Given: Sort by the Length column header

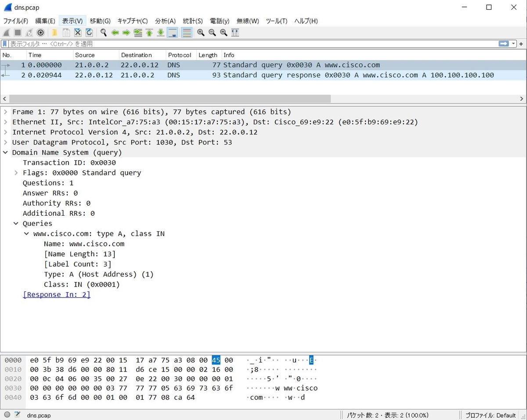Looking at the screenshot, I should 209,55.
